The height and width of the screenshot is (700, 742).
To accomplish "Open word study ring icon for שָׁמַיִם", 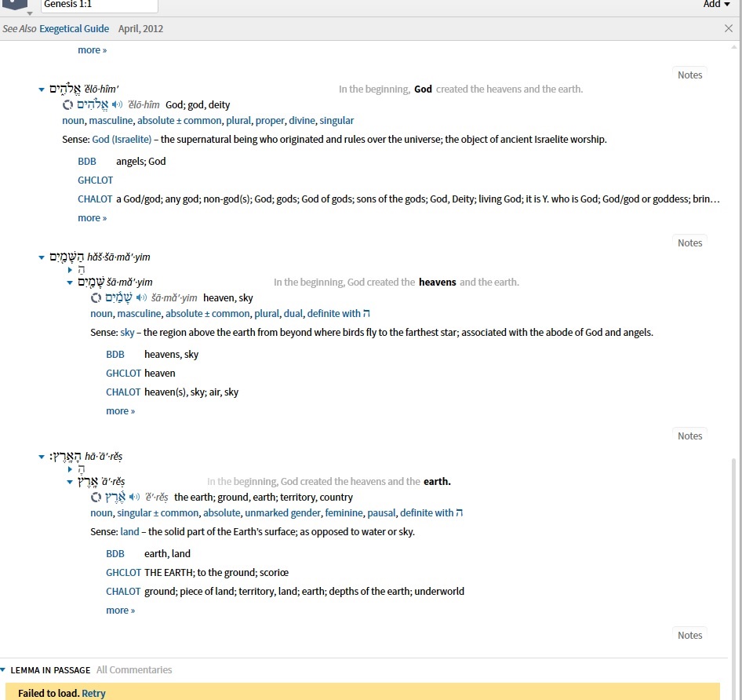I will (96, 297).
